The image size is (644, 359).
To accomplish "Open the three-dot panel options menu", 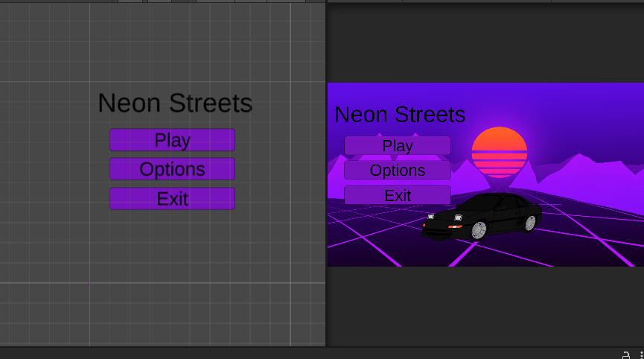I will pos(640,355).
